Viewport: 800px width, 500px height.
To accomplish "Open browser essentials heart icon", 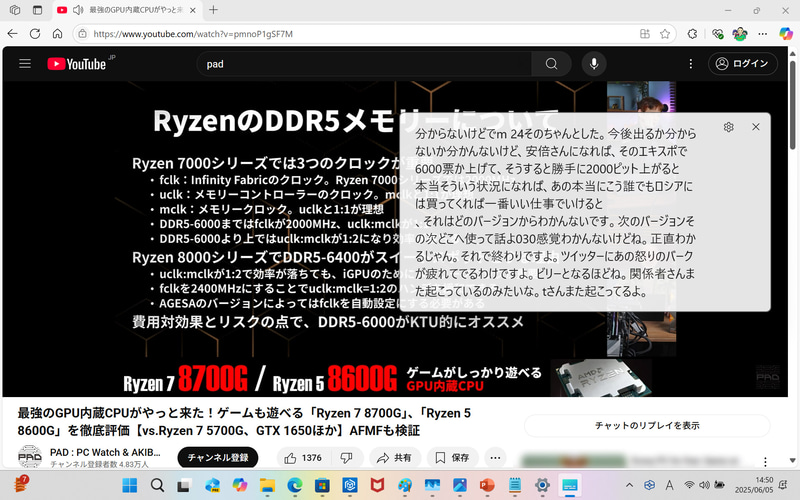I will click(x=717, y=34).
